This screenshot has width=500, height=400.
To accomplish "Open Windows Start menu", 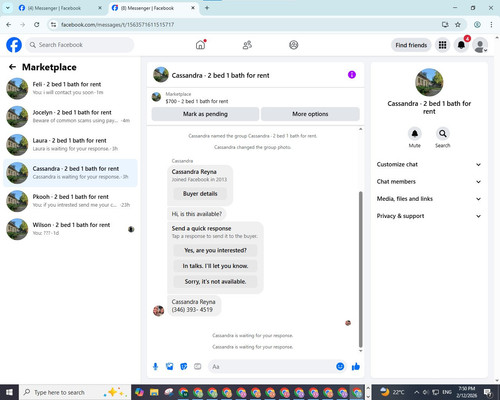I will 9,392.
